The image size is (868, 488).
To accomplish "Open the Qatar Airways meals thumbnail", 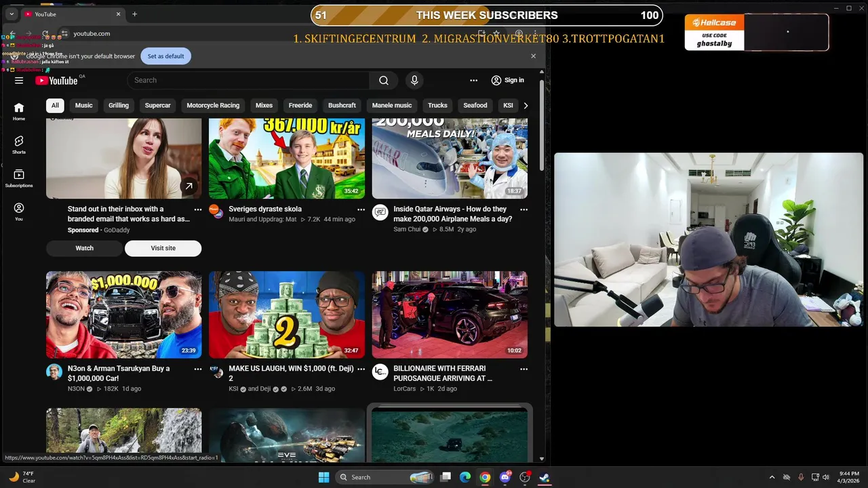I will click(x=450, y=159).
